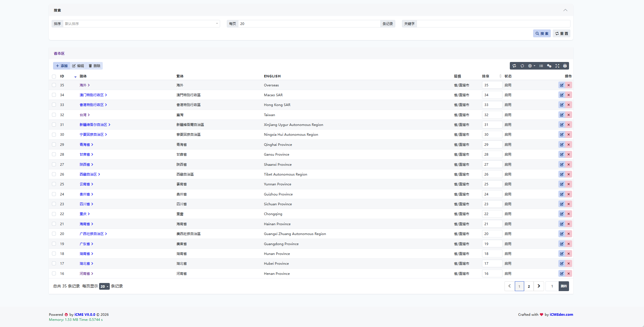Click the double-gears icon in the dark toolbar

549,66
